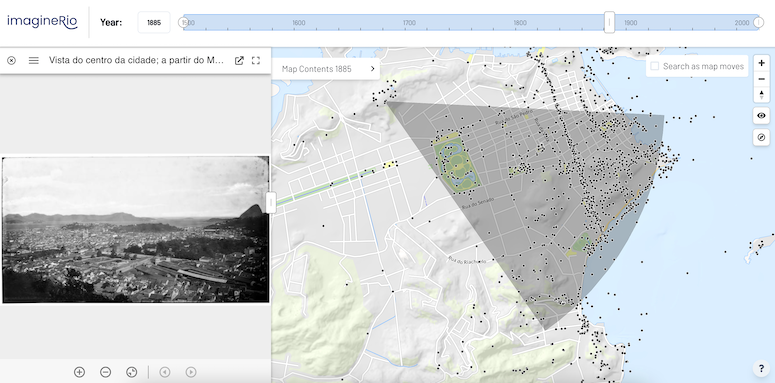The height and width of the screenshot is (383, 775).
Task: Click the imagineRio logo
Action: [x=43, y=22]
